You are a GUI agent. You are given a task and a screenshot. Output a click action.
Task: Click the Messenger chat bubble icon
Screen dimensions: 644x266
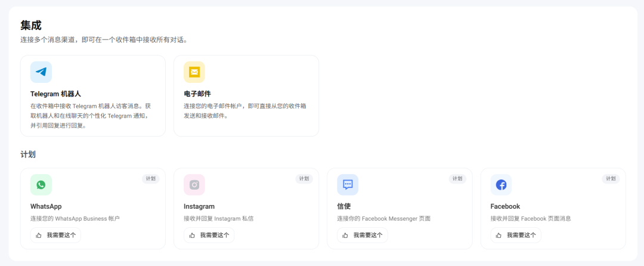[x=348, y=185]
